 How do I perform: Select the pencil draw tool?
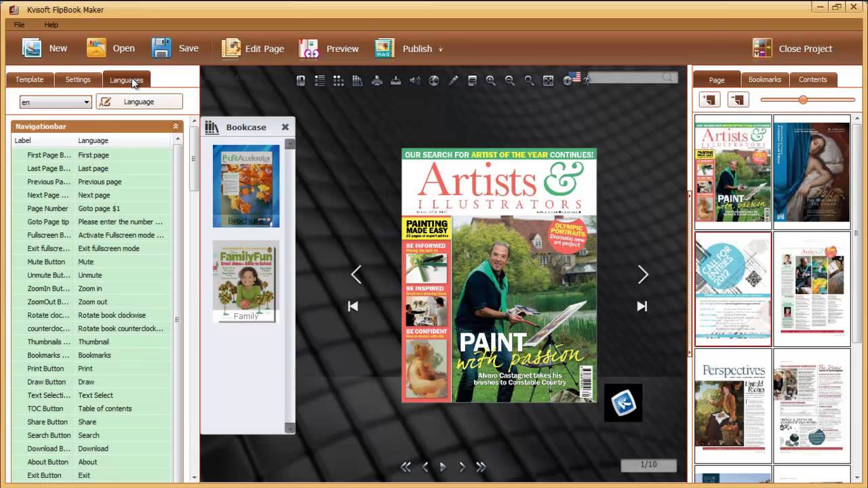click(453, 81)
